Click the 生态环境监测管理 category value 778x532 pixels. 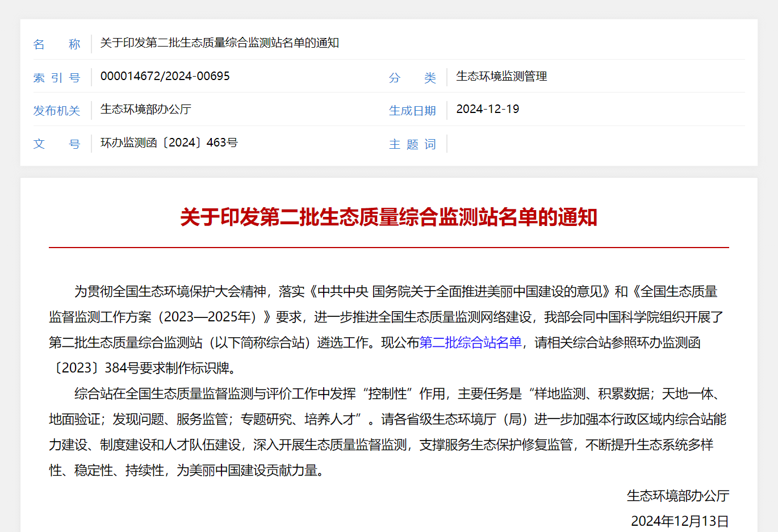point(501,76)
